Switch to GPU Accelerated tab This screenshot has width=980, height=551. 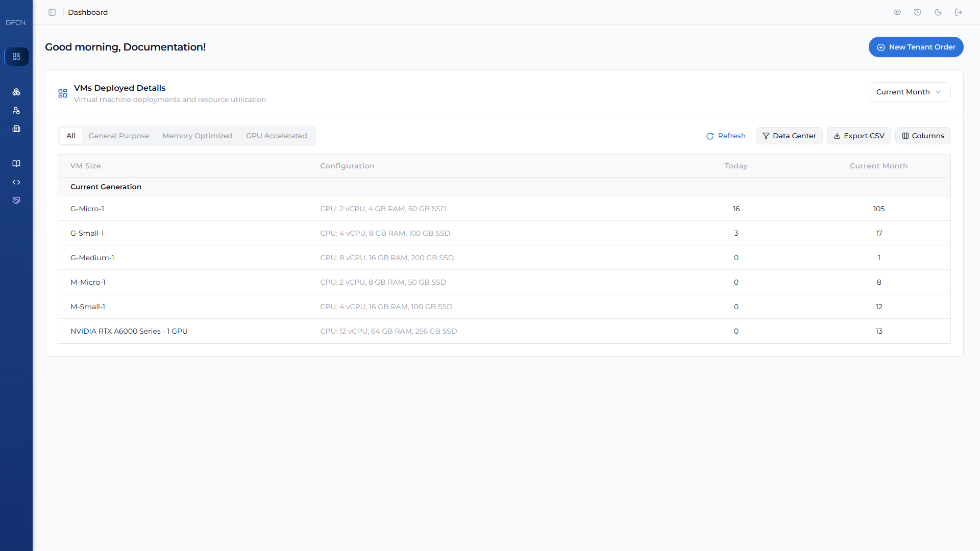point(277,136)
